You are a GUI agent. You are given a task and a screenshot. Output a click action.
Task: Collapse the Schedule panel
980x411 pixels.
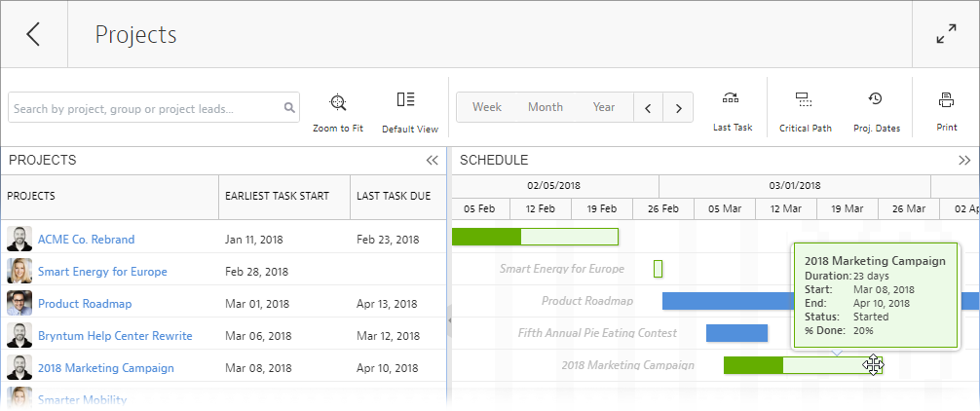pos(964,161)
